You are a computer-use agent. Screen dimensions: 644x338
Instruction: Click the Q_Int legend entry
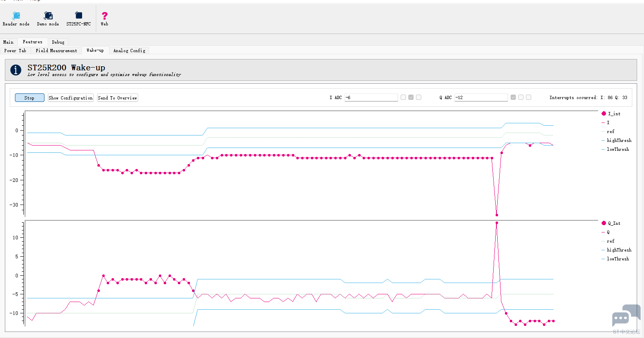click(611, 223)
